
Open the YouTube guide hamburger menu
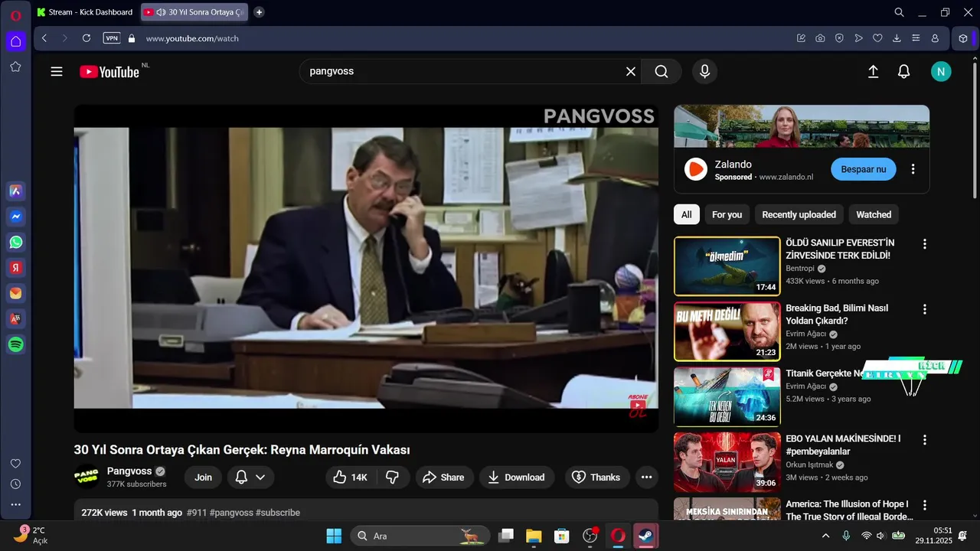(x=57, y=72)
